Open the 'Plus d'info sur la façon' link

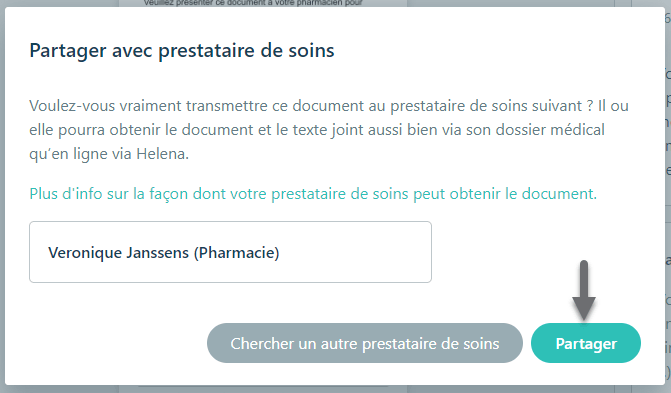313,194
